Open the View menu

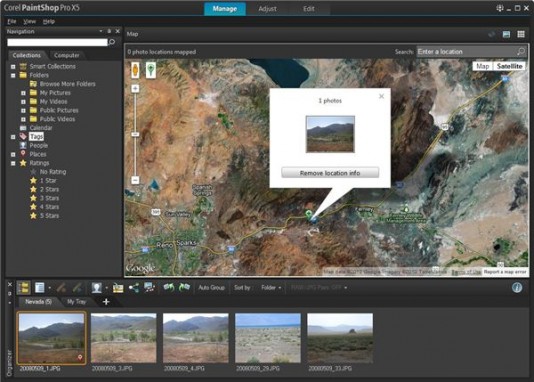pos(30,21)
